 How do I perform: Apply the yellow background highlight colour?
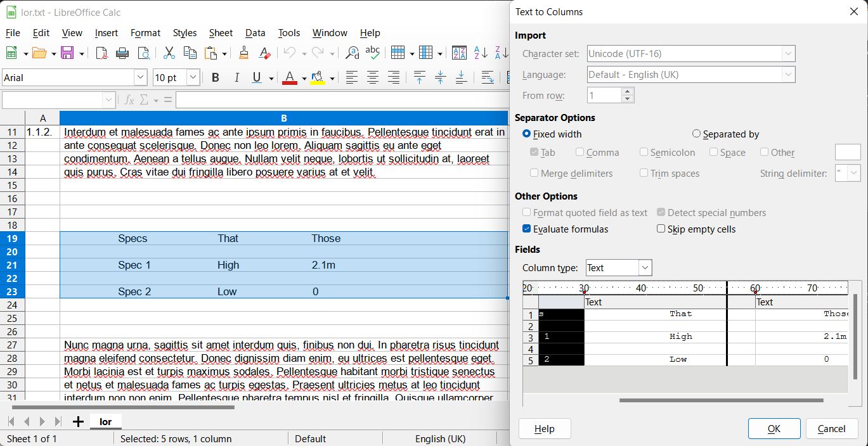(x=318, y=78)
